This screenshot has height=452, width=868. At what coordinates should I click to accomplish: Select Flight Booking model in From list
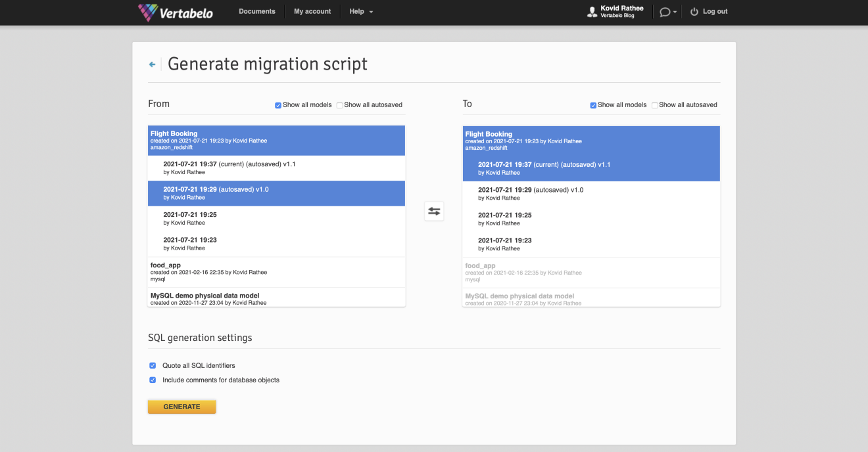tap(276, 141)
